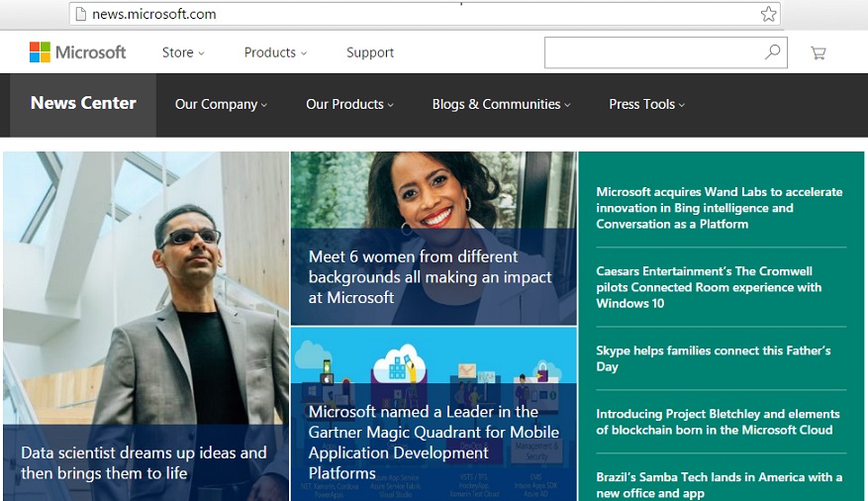Open Data scientist dreams up ideas headline
Screen dimensions: 868x501
click(144, 462)
